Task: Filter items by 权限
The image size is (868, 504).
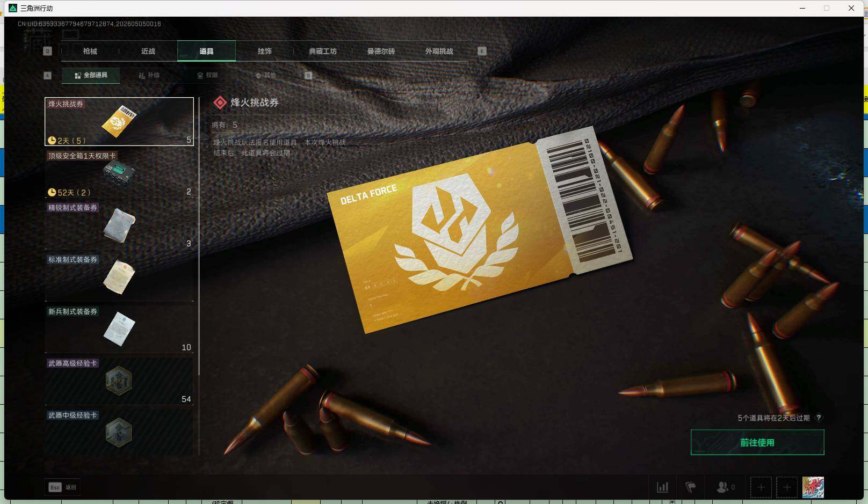Action: point(207,75)
